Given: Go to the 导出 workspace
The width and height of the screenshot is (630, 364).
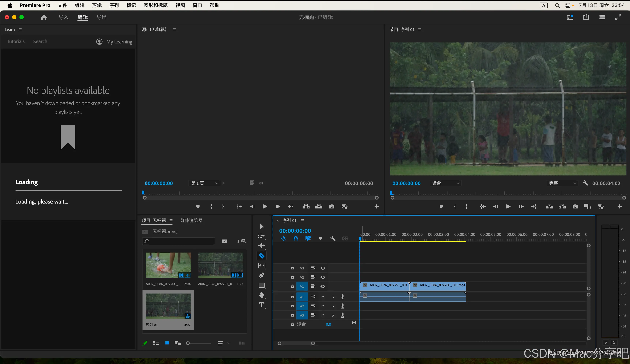Looking at the screenshot, I should 102,17.
